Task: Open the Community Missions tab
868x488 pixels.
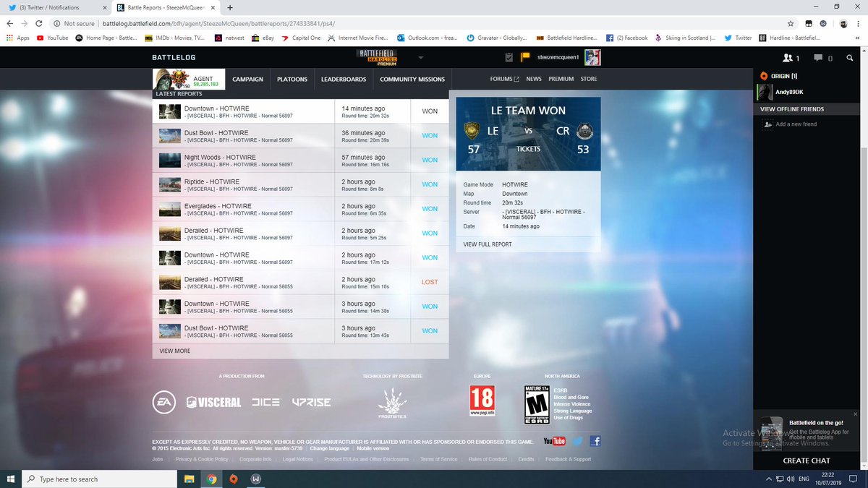Action: point(412,80)
